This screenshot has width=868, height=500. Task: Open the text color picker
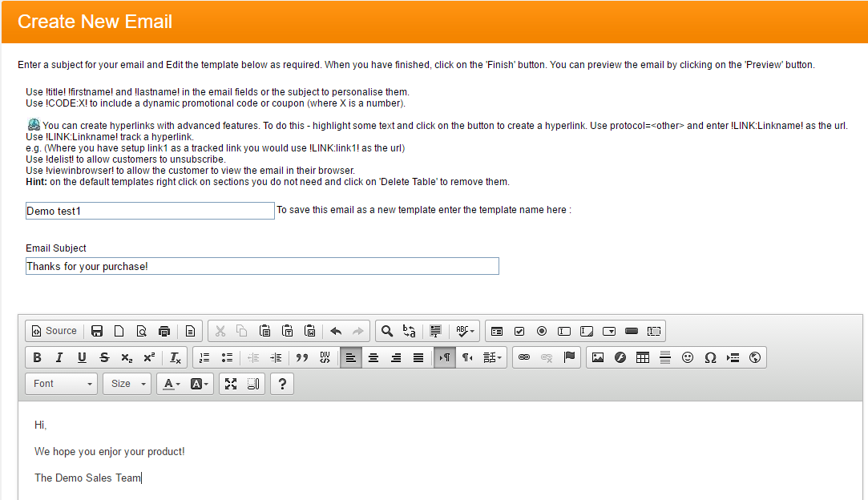click(x=172, y=384)
